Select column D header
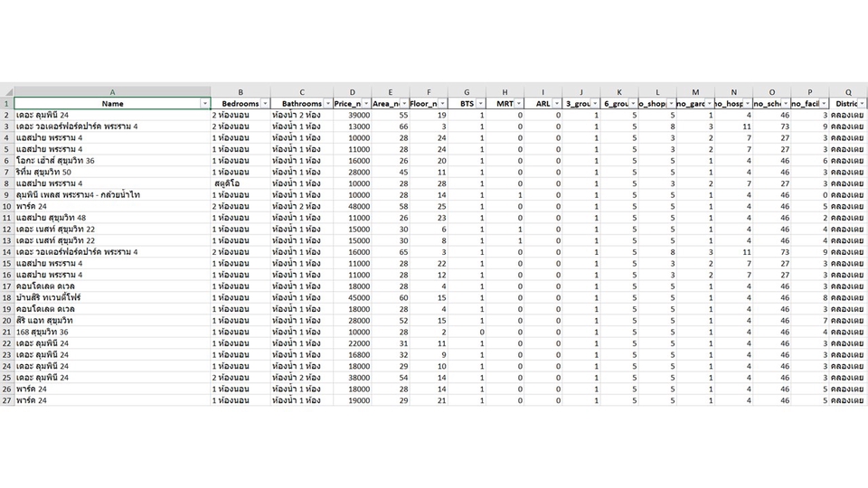 pos(352,92)
